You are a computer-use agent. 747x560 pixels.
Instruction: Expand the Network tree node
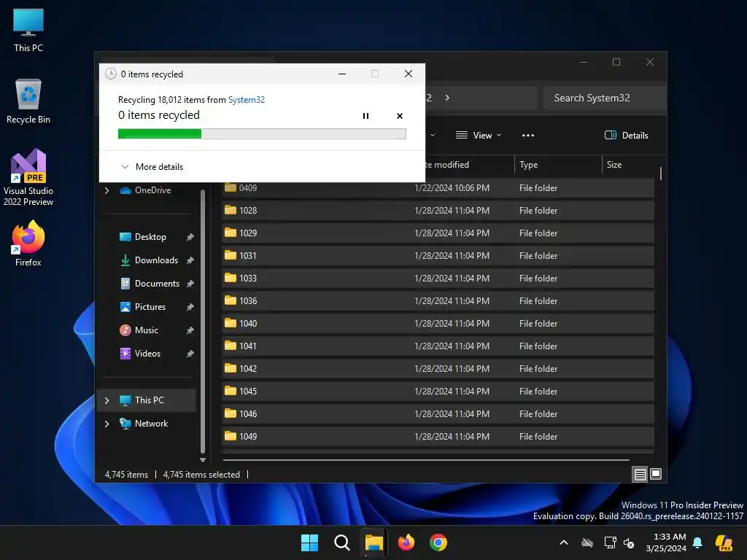coord(107,424)
